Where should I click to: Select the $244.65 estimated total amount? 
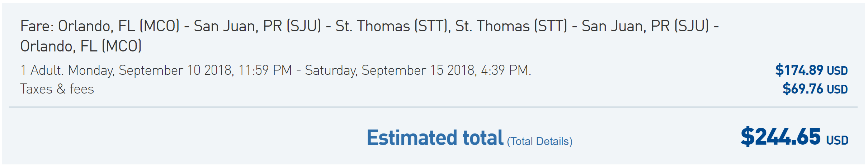[780, 137]
